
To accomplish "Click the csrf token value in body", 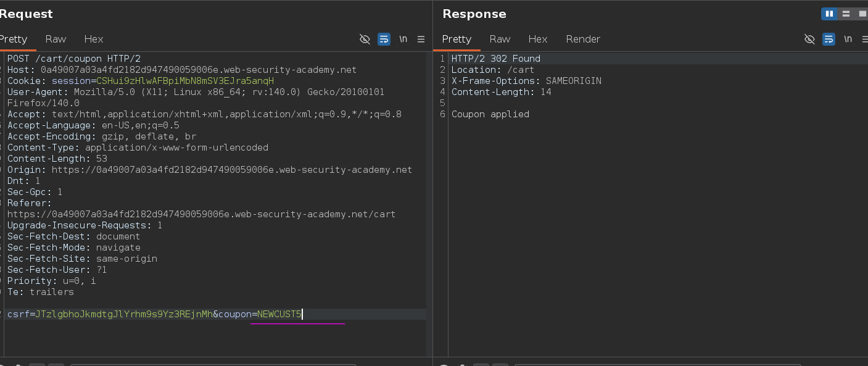I will click(x=124, y=314).
